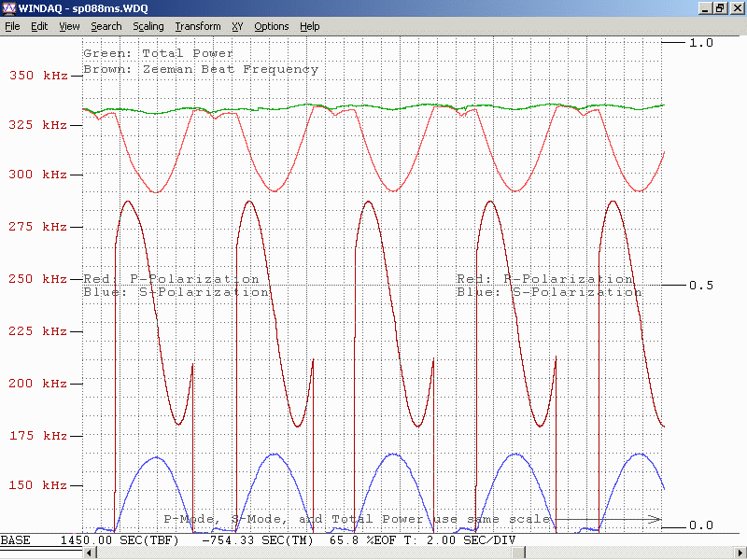Open the Transform menu
The image size is (747, 560).
[x=198, y=26]
